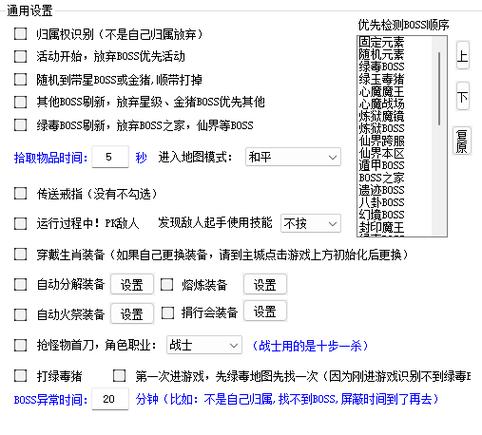Click the 下 move-down button
Viewport: 482px width, 435px height.
pos(462,97)
